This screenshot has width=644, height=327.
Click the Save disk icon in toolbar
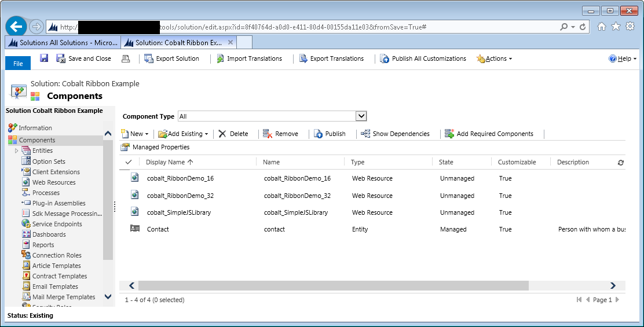(44, 58)
